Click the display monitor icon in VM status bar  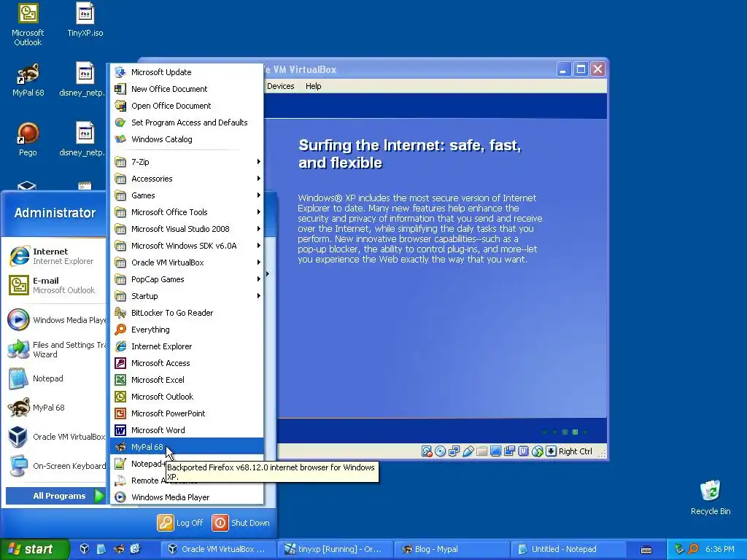[x=495, y=451]
